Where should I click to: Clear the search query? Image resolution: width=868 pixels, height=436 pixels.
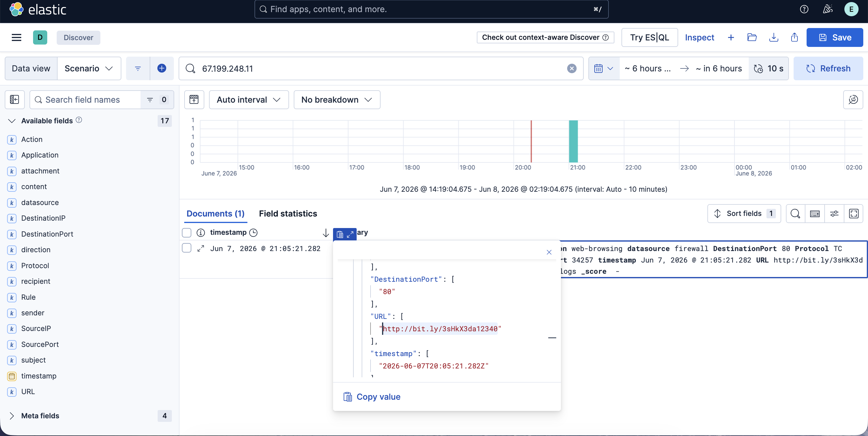pyautogui.click(x=572, y=68)
